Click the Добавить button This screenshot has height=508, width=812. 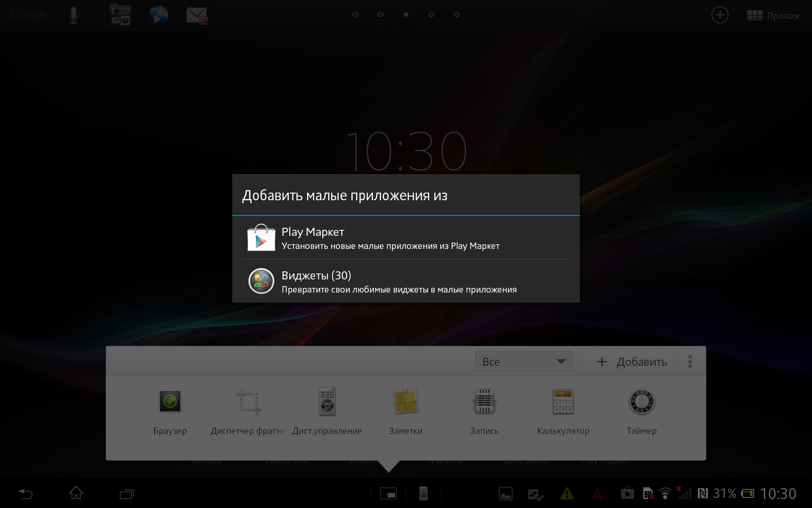pos(632,362)
